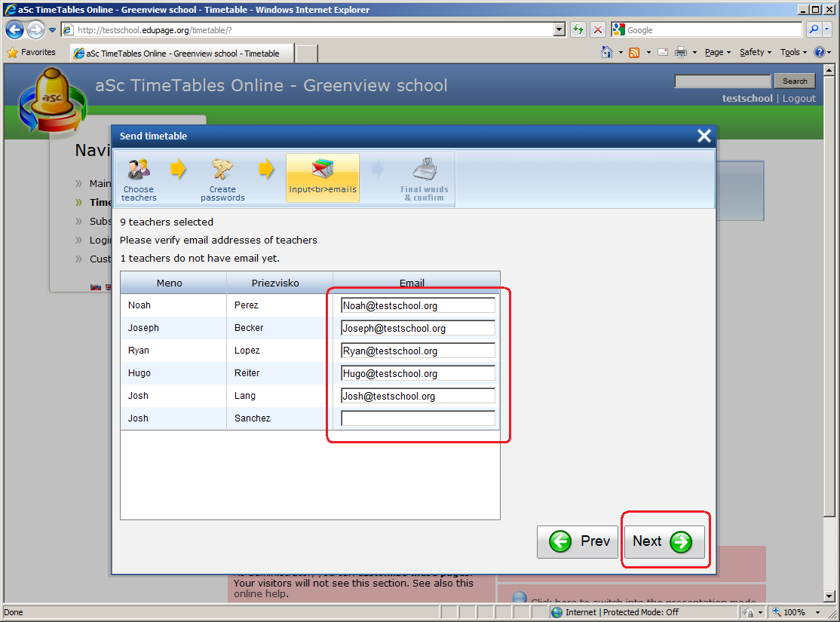Click the Create passwords step icon
The width and height of the screenshot is (840, 622).
(222, 170)
